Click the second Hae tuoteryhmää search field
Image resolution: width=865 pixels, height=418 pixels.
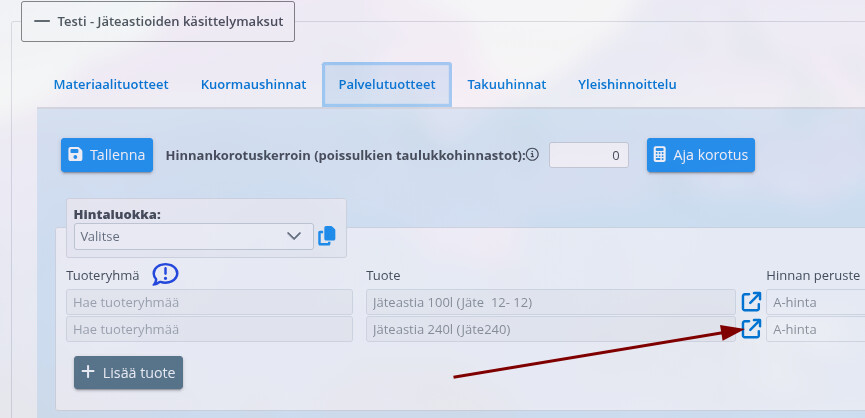209,329
